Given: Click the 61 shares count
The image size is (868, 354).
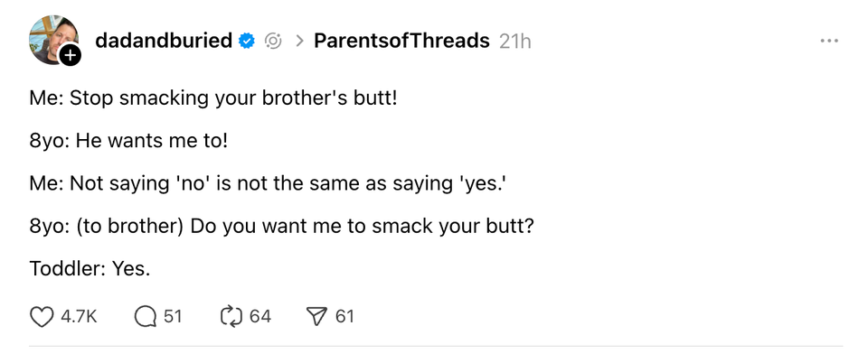Looking at the screenshot, I should [344, 316].
